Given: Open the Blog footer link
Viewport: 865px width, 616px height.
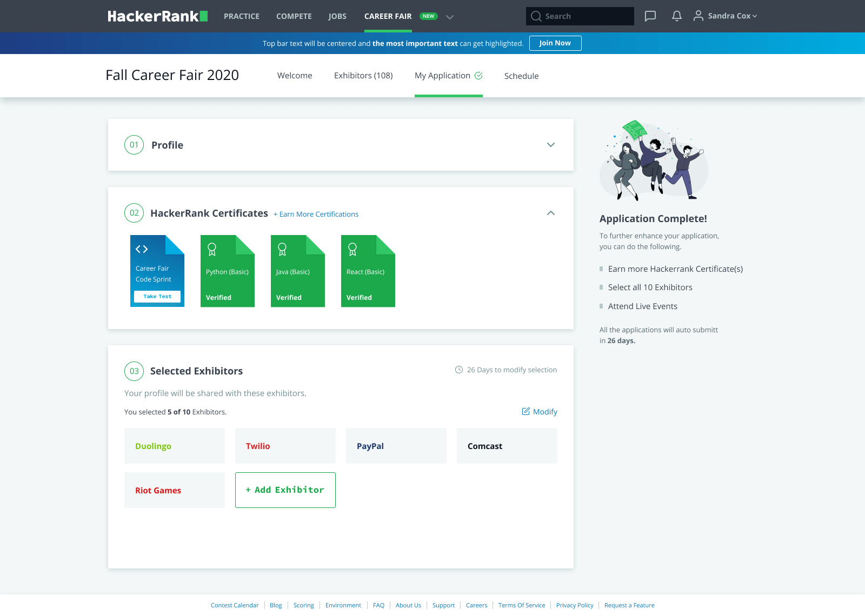Looking at the screenshot, I should pos(276,605).
